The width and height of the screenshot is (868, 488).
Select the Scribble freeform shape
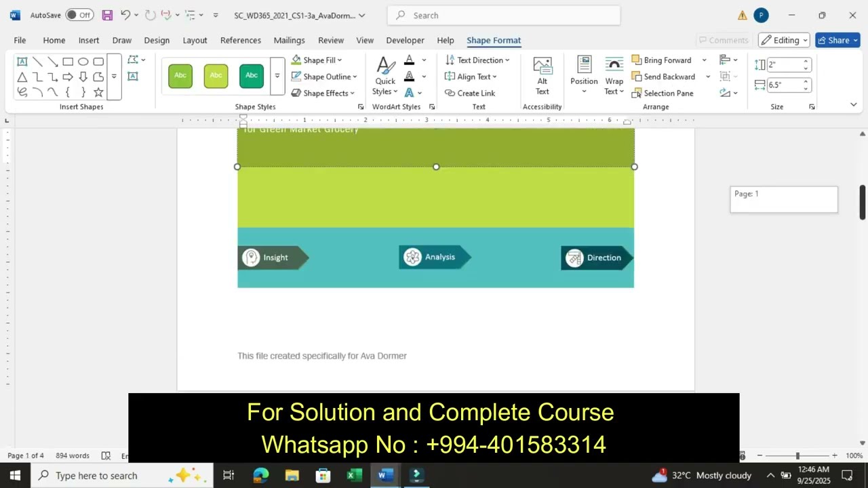(22, 91)
